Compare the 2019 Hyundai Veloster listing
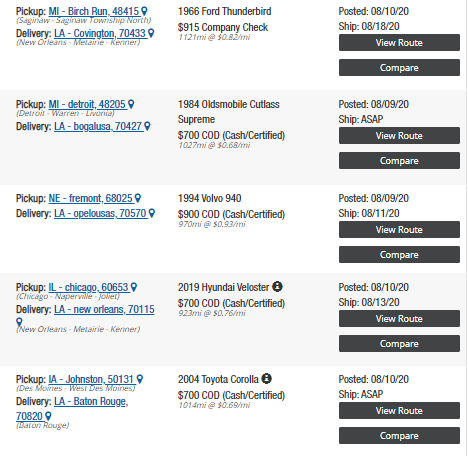Screen dimensions: 468x457 (399, 344)
